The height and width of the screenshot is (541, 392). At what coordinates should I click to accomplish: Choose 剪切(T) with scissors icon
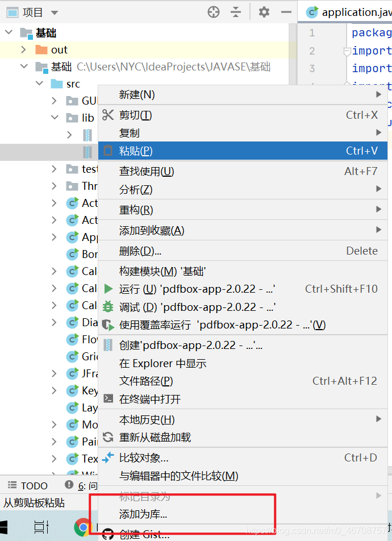[243, 115]
